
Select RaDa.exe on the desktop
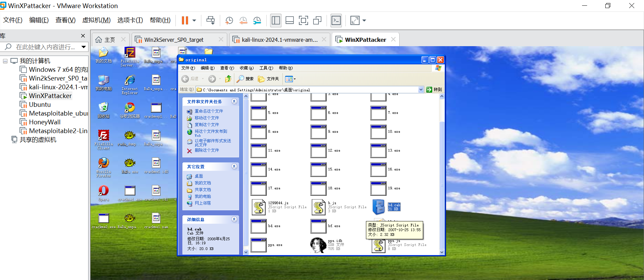[130, 166]
